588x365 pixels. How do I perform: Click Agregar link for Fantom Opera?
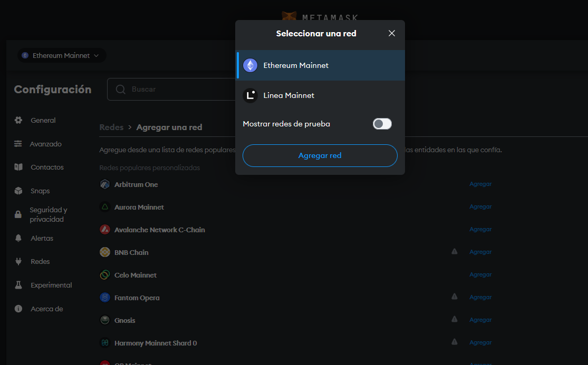[480, 297]
